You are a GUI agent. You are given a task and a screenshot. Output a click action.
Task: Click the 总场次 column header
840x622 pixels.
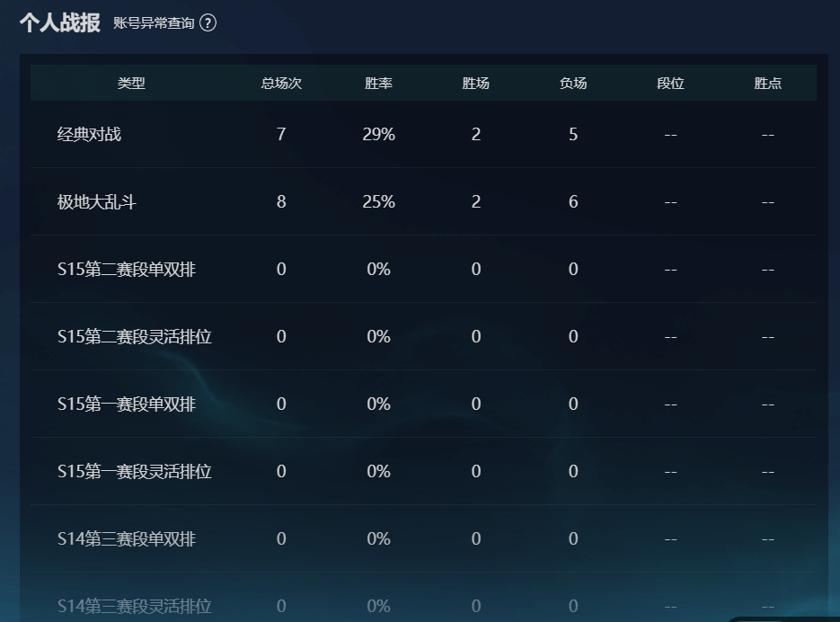pos(281,83)
